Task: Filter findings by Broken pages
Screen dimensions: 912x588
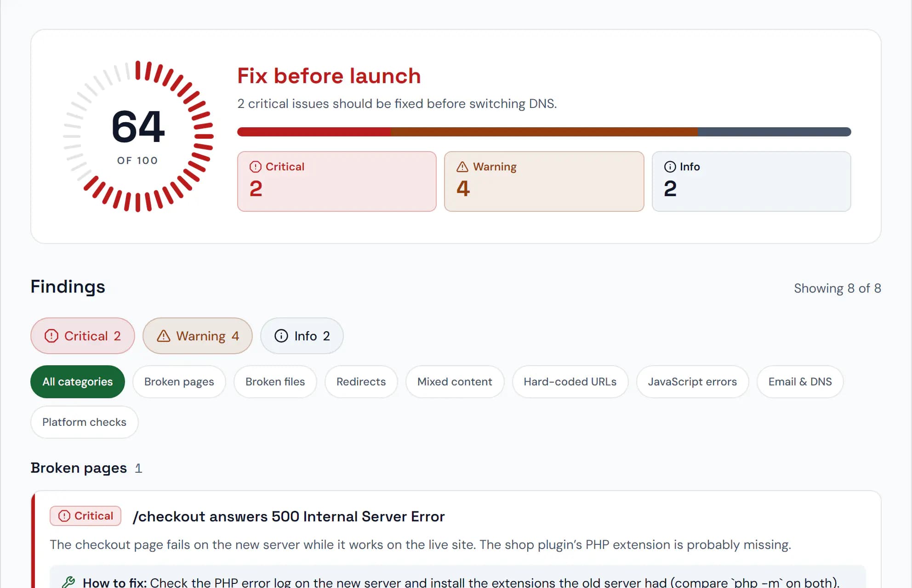Action: 179,382
